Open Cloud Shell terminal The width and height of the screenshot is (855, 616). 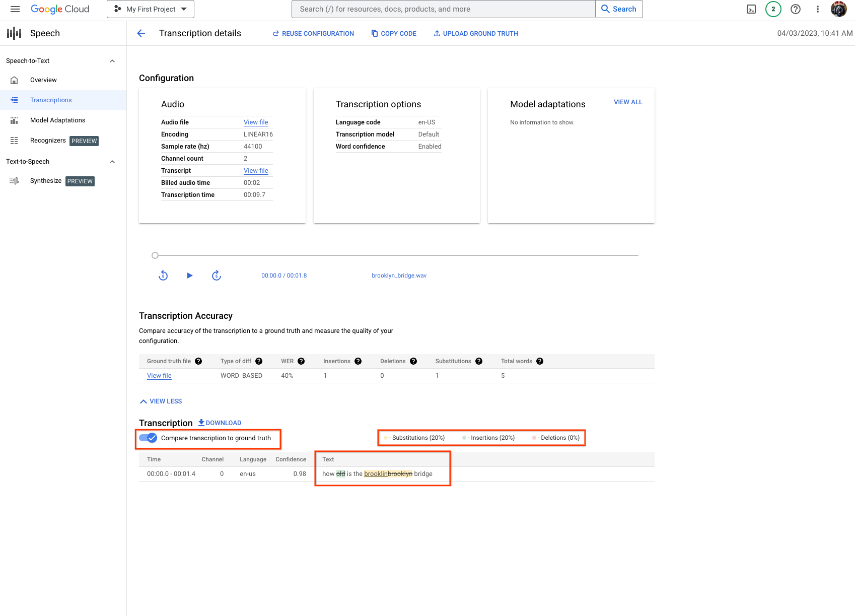[x=751, y=9]
